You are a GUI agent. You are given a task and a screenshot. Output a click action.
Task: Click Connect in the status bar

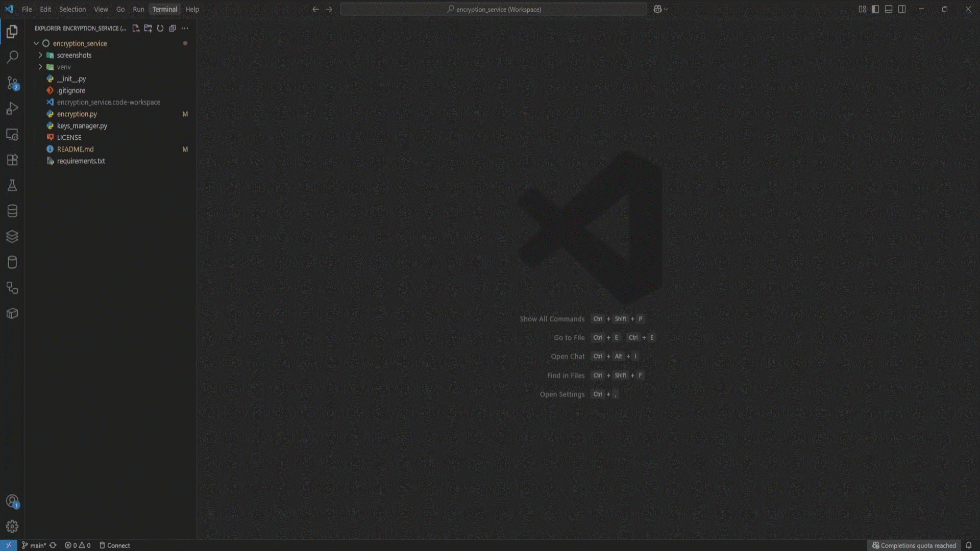point(115,545)
